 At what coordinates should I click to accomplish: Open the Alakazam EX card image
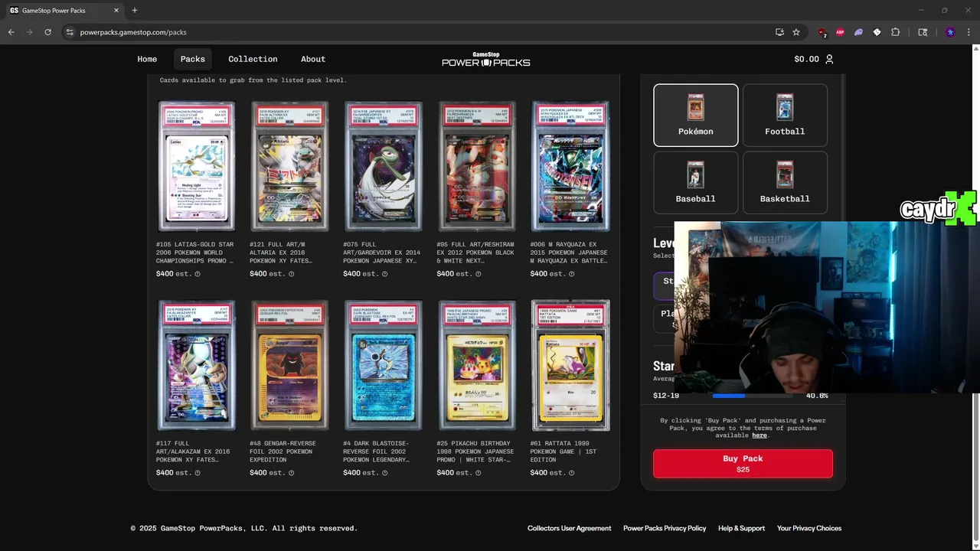[x=197, y=365]
